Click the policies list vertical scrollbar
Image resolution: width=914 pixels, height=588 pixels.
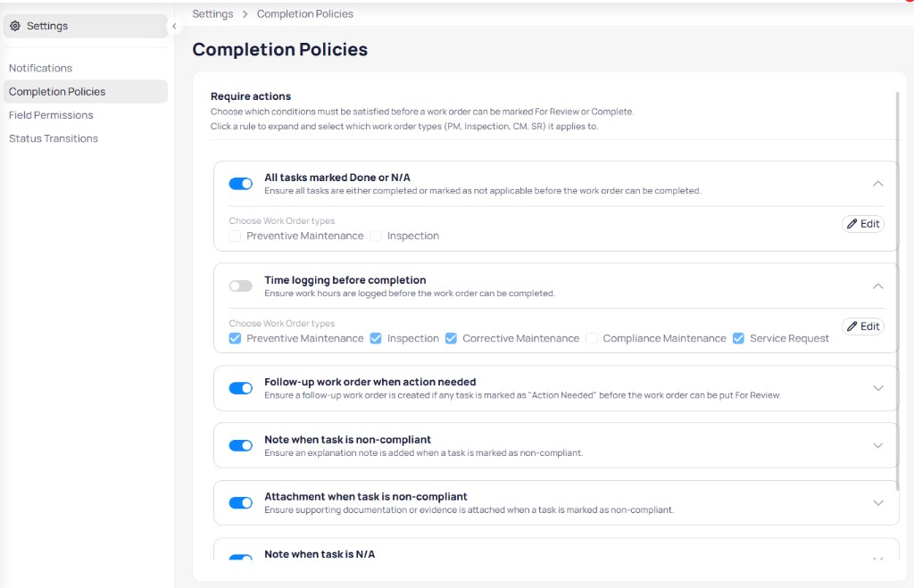point(897,292)
